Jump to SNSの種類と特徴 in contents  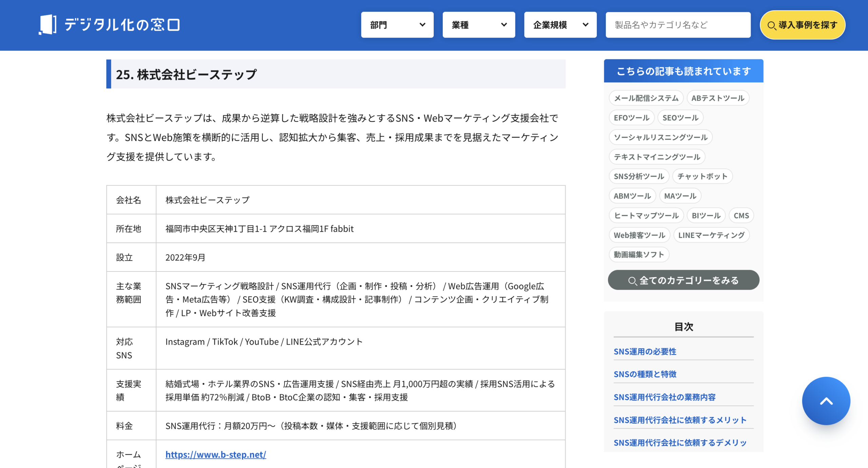click(x=645, y=374)
